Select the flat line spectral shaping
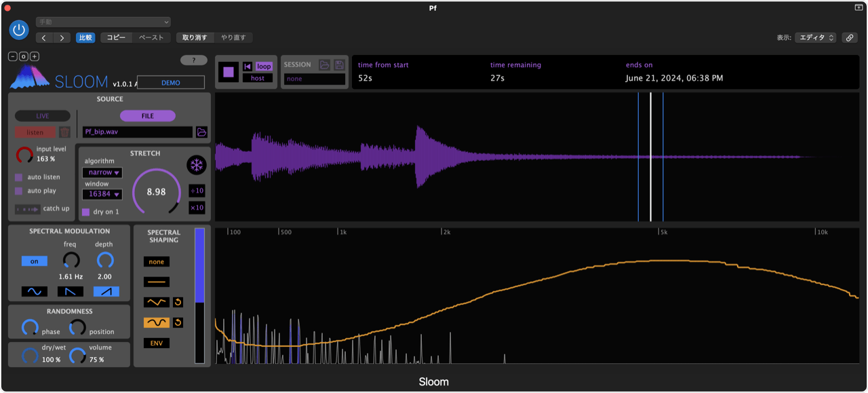Screen dimensions: 868x393 click(x=157, y=282)
